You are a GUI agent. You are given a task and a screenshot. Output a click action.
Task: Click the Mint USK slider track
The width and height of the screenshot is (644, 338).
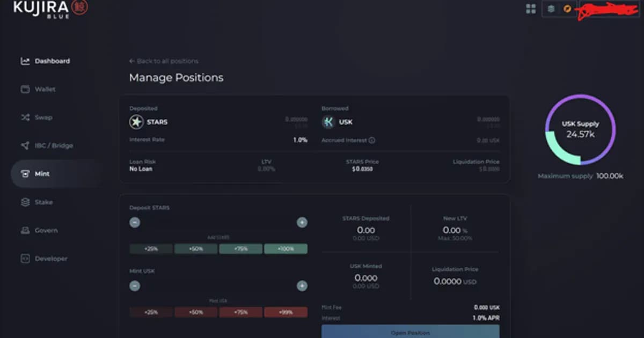click(x=218, y=286)
